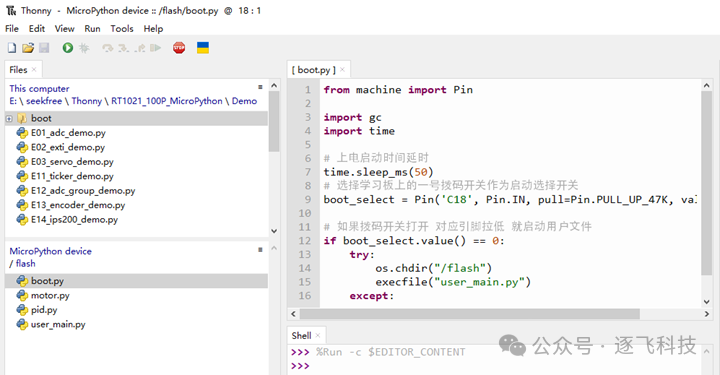Image resolution: width=720 pixels, height=375 pixels.
Task: Click the Ukraine flag toolbar icon
Action: [x=203, y=48]
